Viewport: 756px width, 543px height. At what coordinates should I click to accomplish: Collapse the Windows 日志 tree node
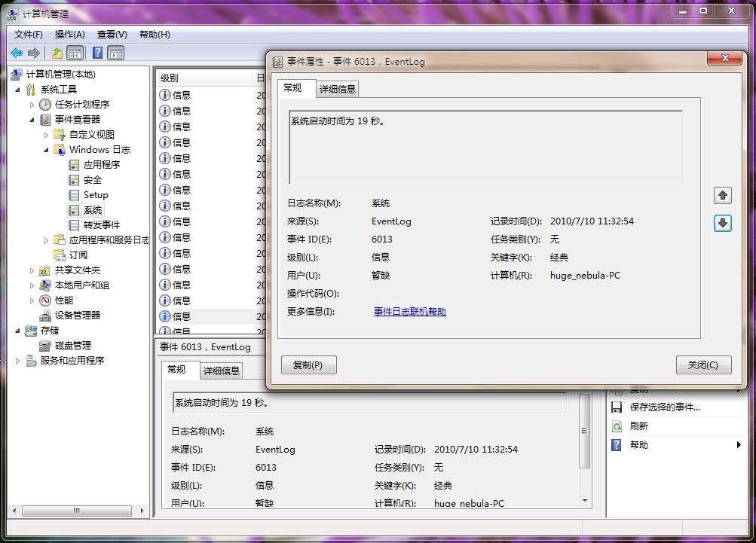(46, 150)
